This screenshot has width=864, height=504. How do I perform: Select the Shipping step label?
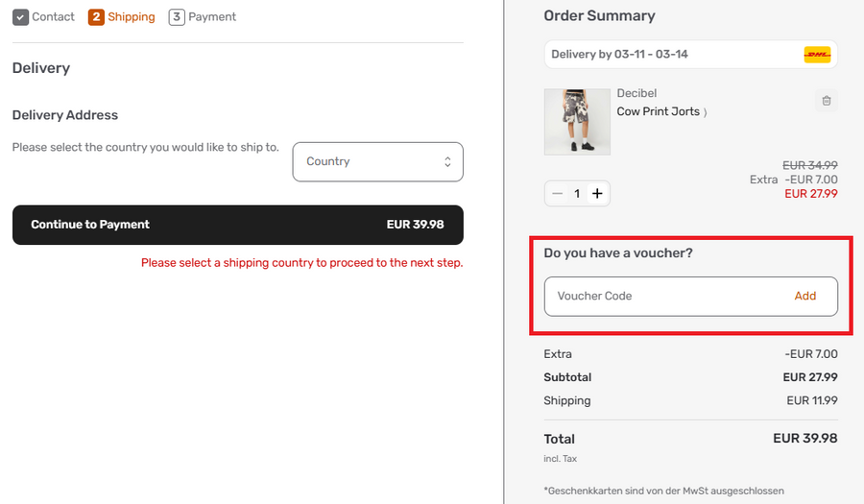click(131, 17)
